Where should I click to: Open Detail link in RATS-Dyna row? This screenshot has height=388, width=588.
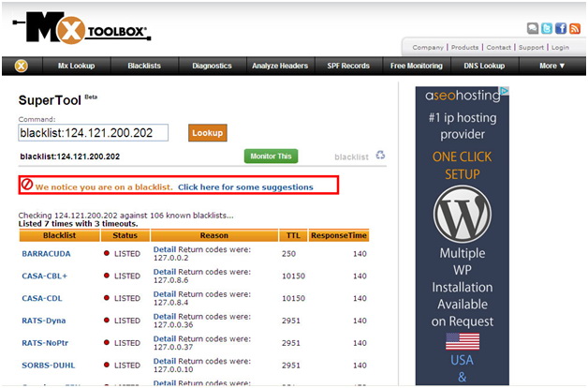(165, 317)
